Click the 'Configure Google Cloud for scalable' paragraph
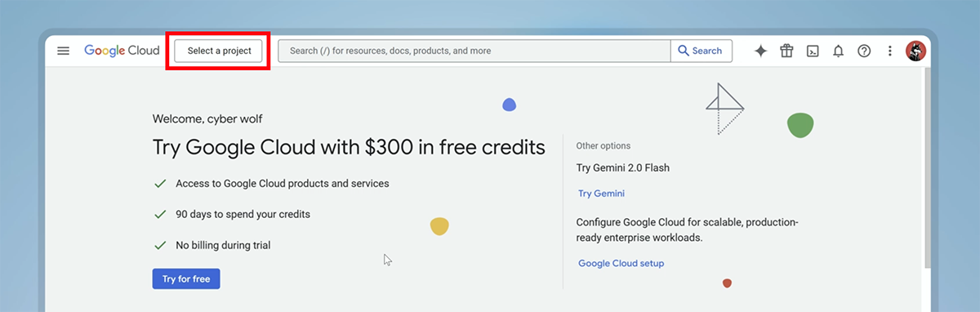Viewport: 980px width, 312px height. (x=688, y=230)
